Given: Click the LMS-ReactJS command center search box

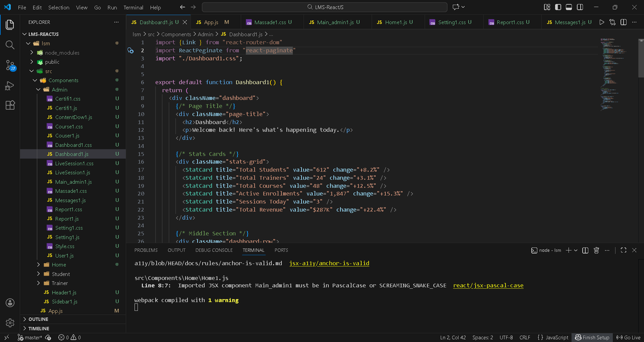Looking at the screenshot, I should (x=324, y=8).
